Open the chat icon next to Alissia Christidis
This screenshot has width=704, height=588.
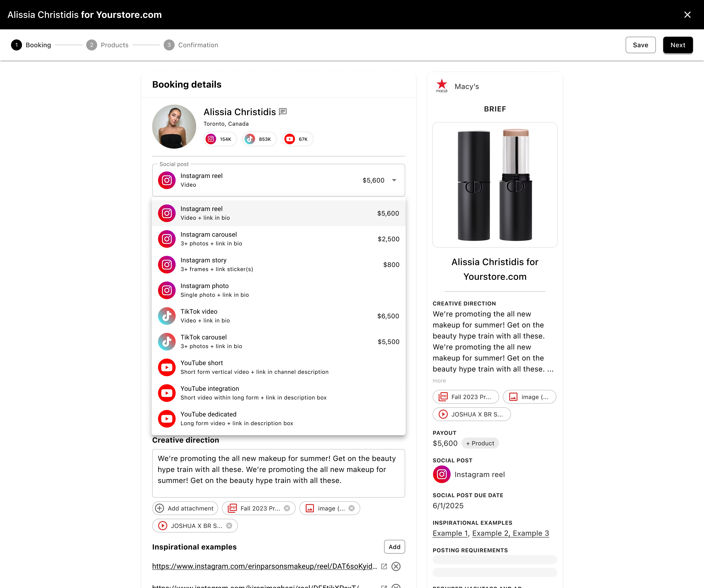tap(283, 111)
